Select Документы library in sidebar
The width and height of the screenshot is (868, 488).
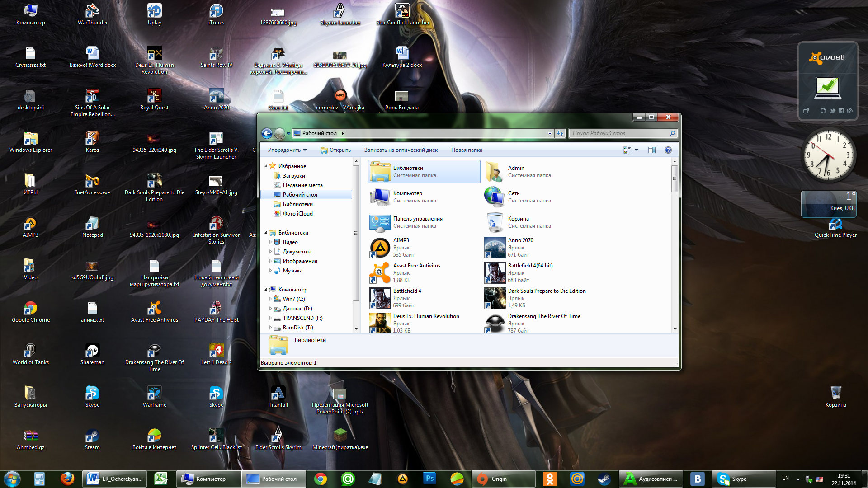coord(297,252)
